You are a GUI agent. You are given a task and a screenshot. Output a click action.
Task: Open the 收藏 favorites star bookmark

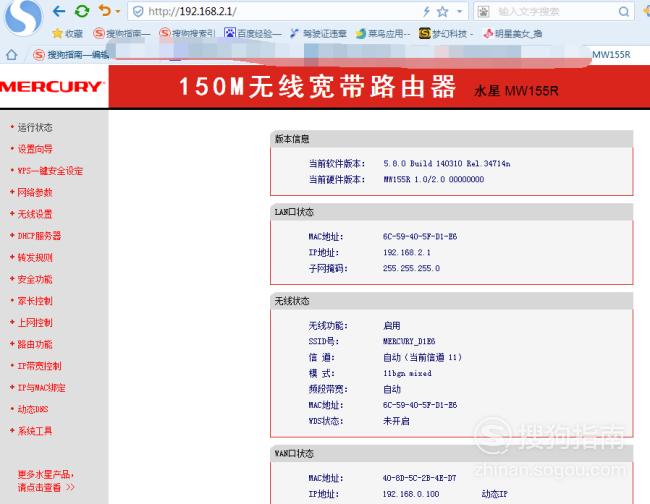[68, 34]
